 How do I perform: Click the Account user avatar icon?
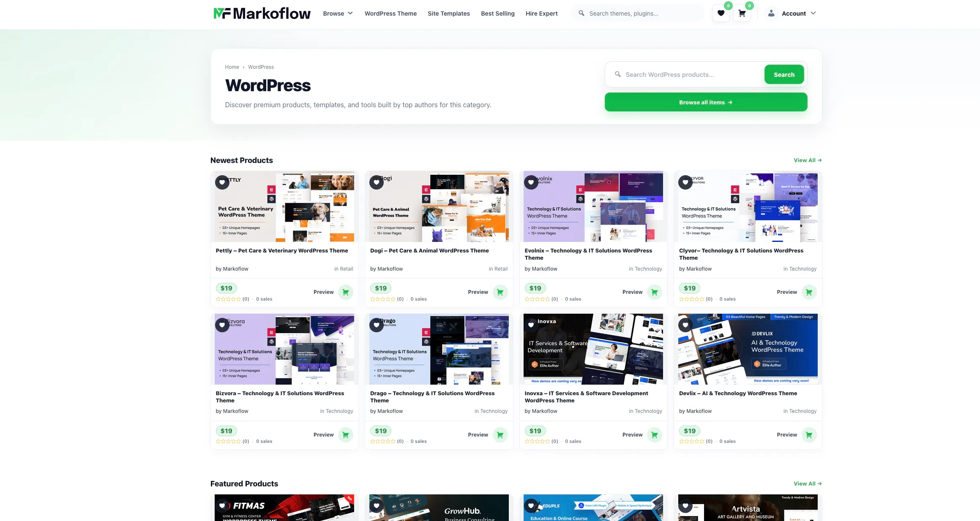(771, 13)
